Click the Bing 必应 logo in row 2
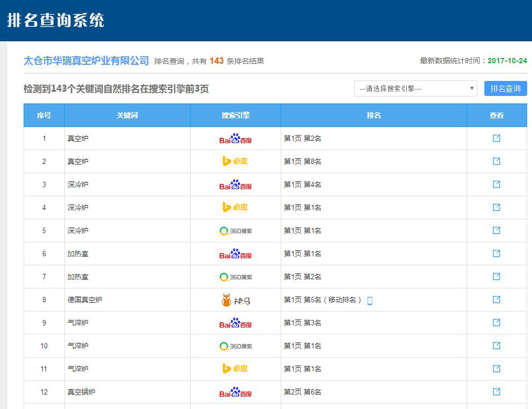The height and width of the screenshot is (409, 532). [235, 161]
